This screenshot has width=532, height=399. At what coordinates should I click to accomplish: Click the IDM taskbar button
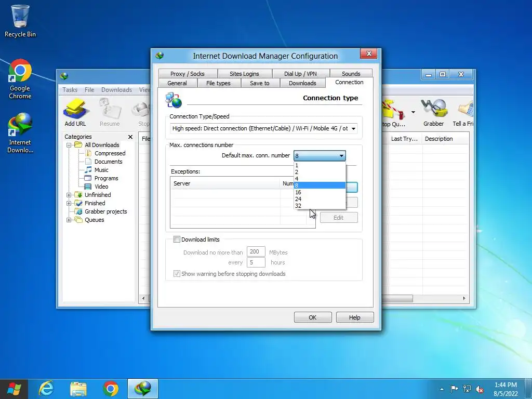tap(143, 389)
